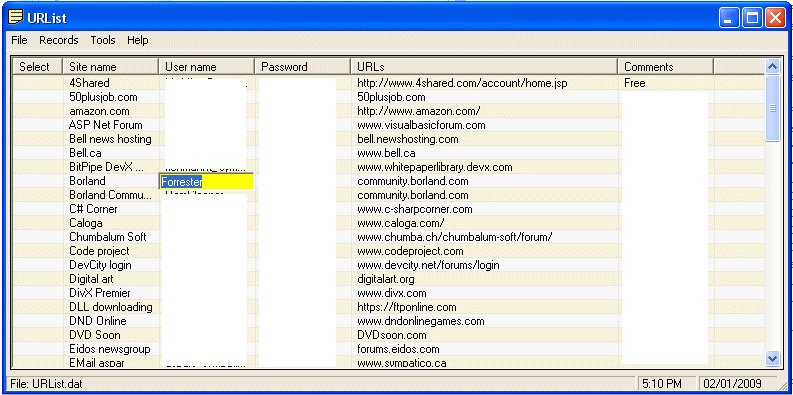Click the www.caloga.com/ URL

pos(401,223)
